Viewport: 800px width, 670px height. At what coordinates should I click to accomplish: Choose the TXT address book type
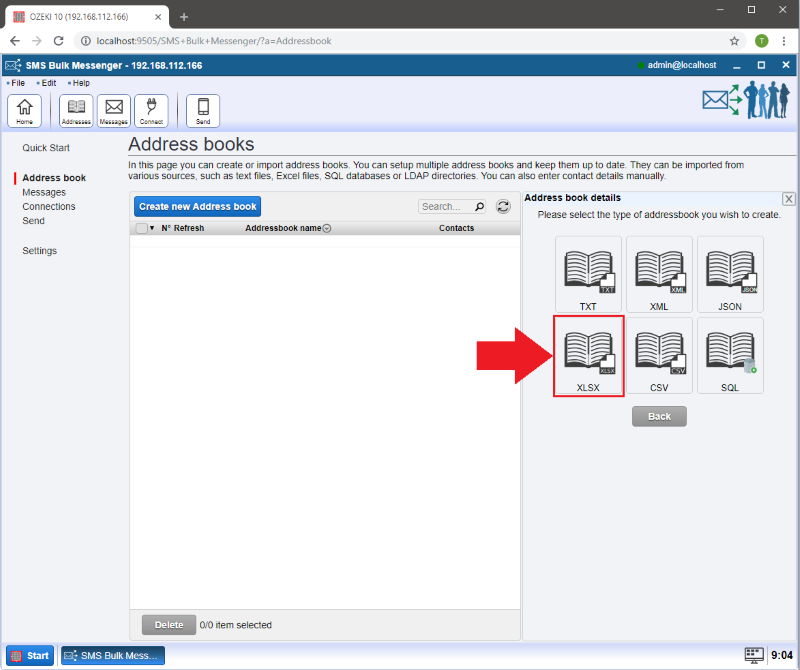pyautogui.click(x=589, y=274)
